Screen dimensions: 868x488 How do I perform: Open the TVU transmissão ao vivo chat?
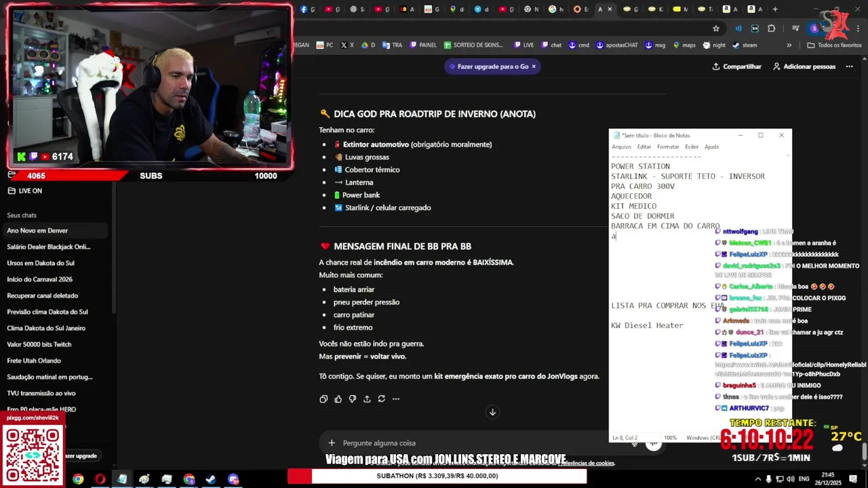click(x=54, y=393)
